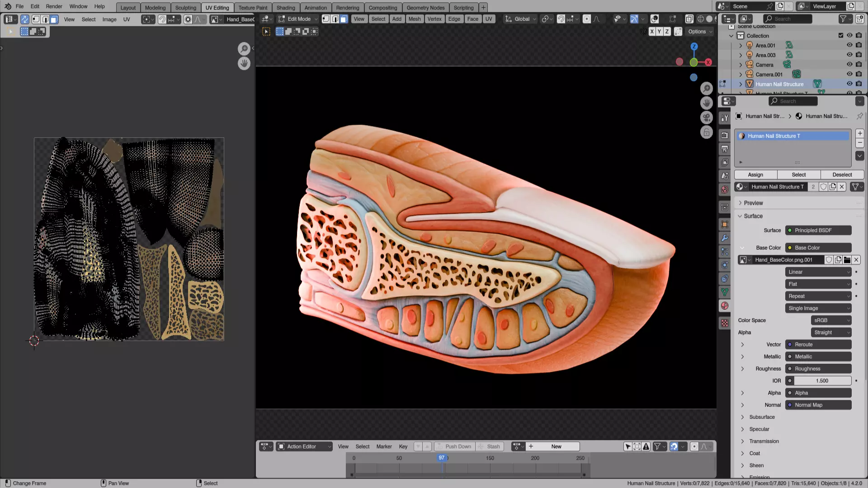
Task: Hide Area.001 with its eye icon
Action: pyautogui.click(x=849, y=45)
